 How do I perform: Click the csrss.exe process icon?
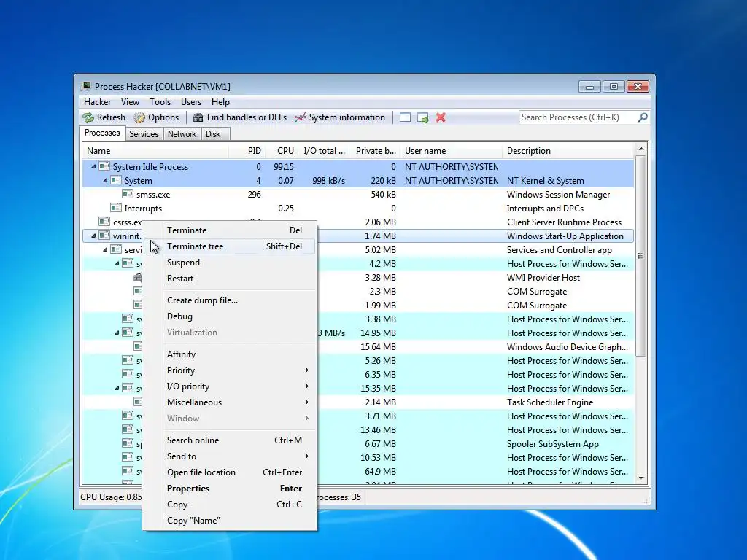point(104,222)
